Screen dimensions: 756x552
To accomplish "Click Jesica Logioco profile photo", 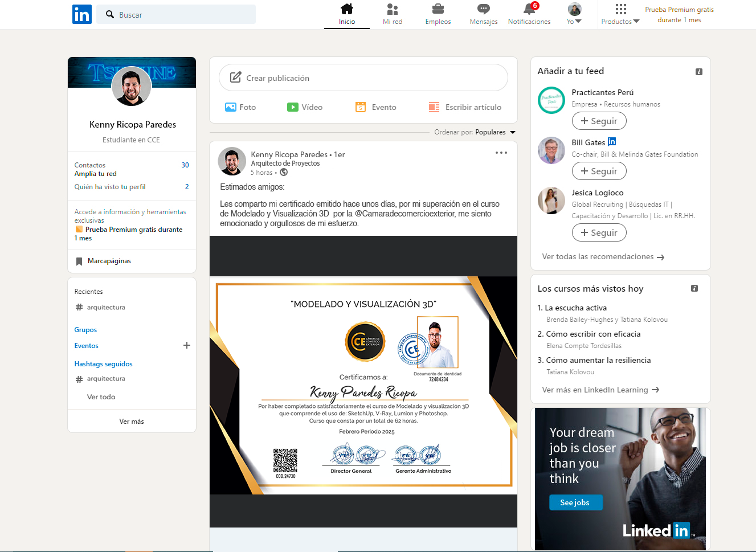I will point(551,201).
